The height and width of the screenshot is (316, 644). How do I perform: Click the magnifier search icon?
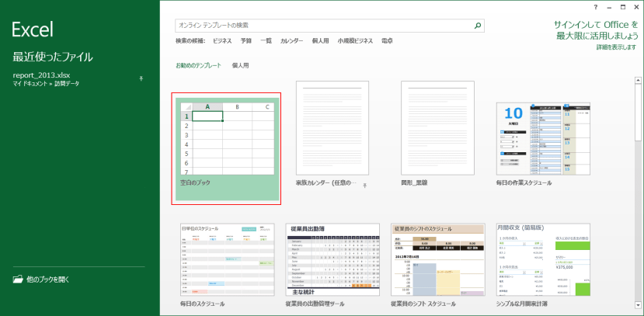[478, 25]
